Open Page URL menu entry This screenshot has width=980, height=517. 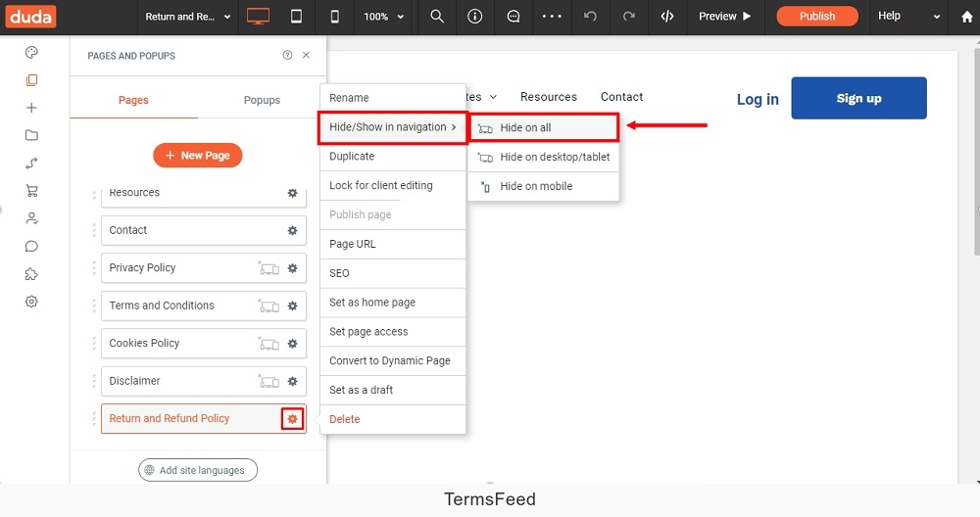click(x=393, y=244)
